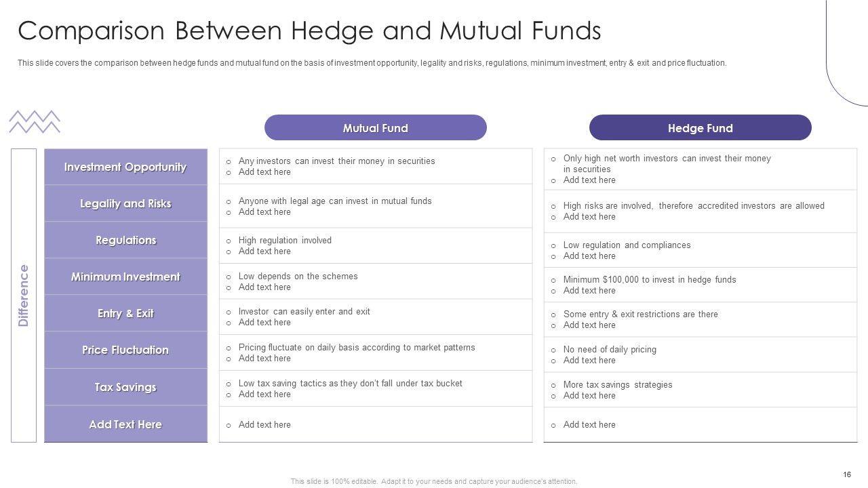This screenshot has height=488, width=868.
Task: Click the slide title text
Action: point(309,31)
